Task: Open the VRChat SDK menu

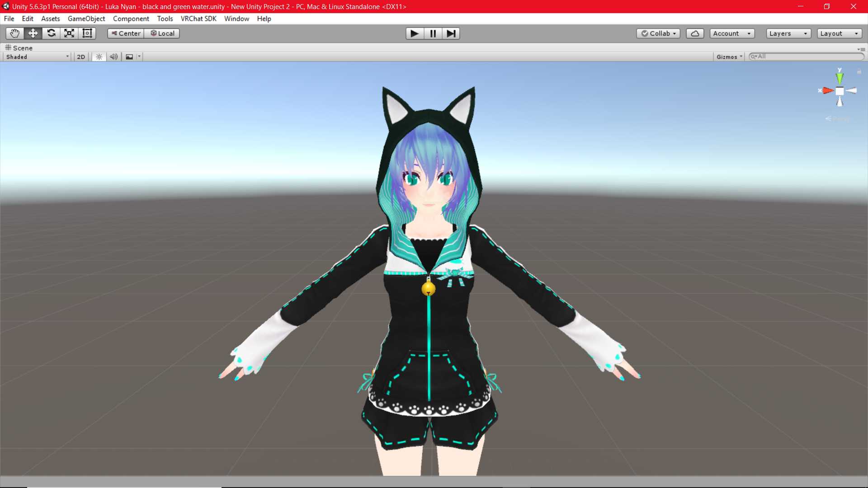Action: click(x=198, y=19)
